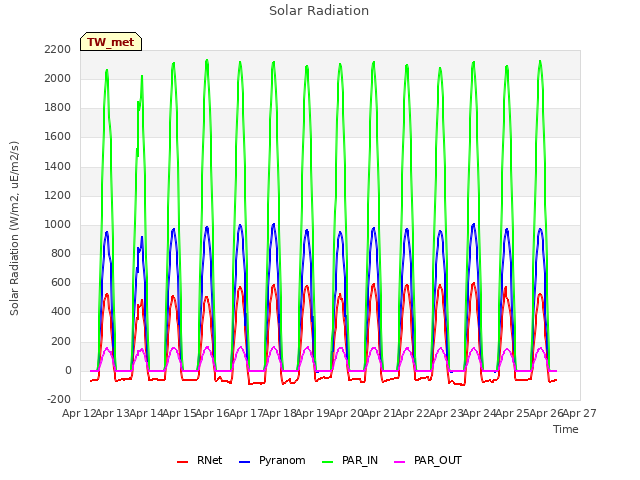
Task: Click the 2000 y-axis tick label
Action: [x=58, y=78]
